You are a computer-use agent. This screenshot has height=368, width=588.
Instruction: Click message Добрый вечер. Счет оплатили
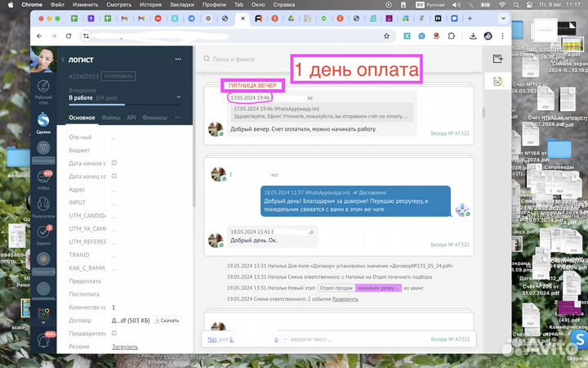(x=303, y=129)
